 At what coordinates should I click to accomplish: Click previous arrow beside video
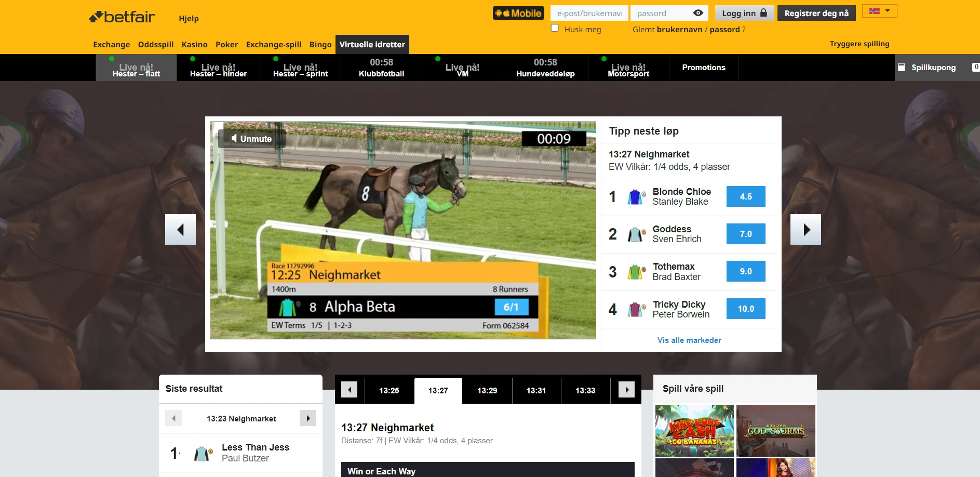click(x=180, y=229)
